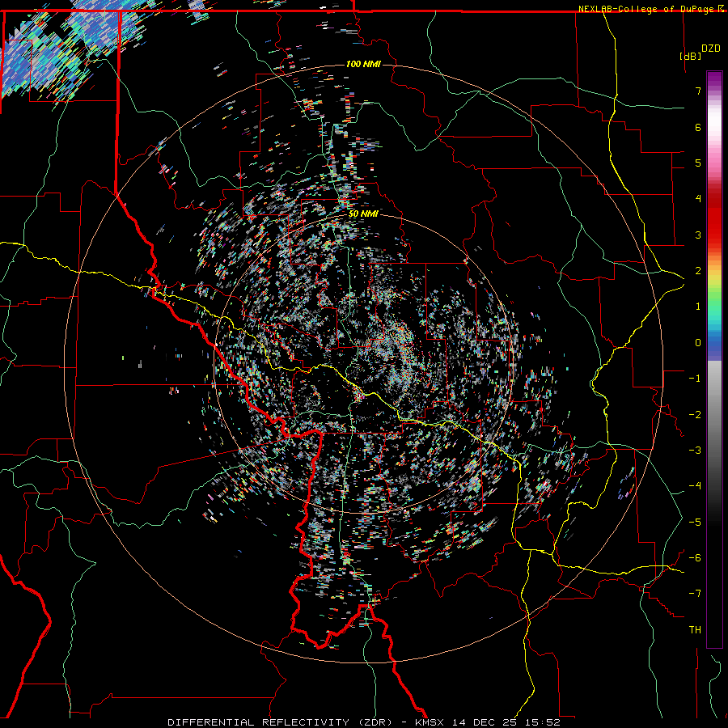
Task: Click the 3 value on the scale
Action: (698, 235)
